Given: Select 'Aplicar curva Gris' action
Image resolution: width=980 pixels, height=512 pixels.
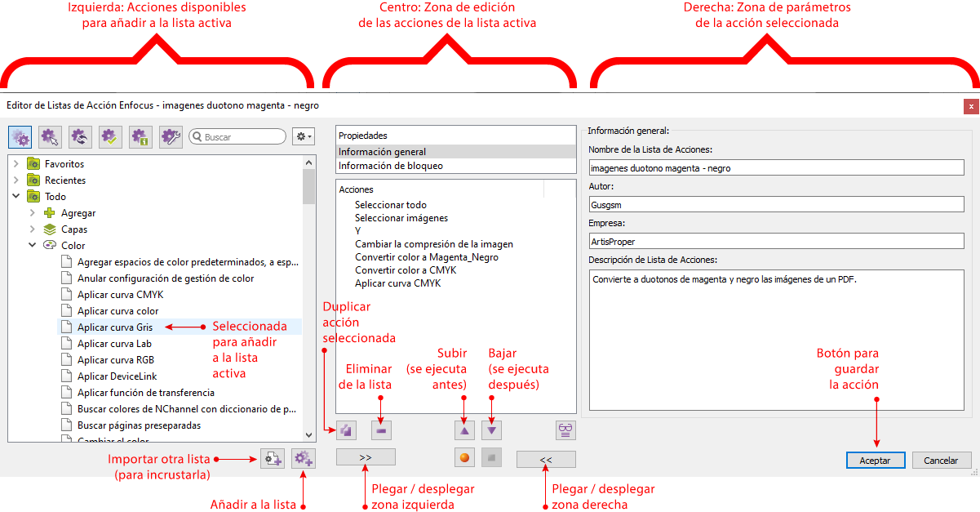Looking at the screenshot, I should [x=115, y=327].
